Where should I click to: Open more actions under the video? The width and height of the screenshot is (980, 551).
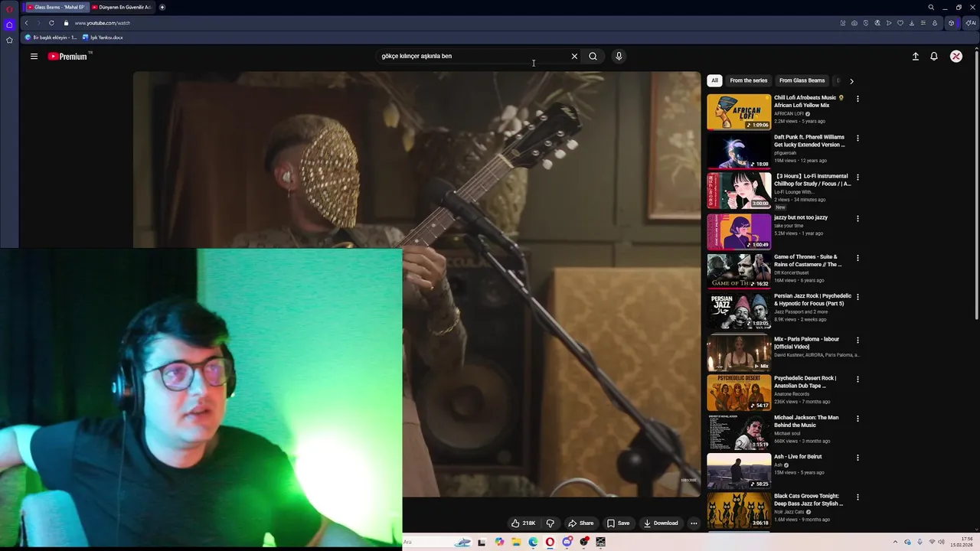pos(694,523)
